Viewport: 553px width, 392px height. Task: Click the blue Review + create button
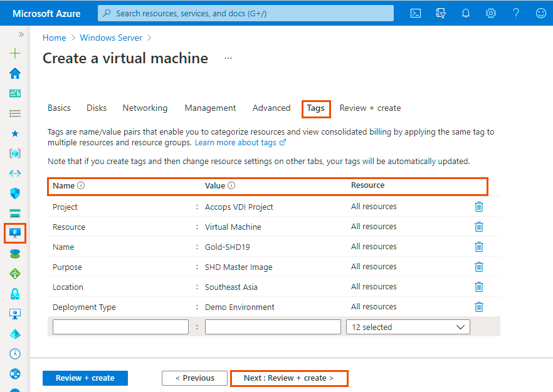click(x=85, y=378)
